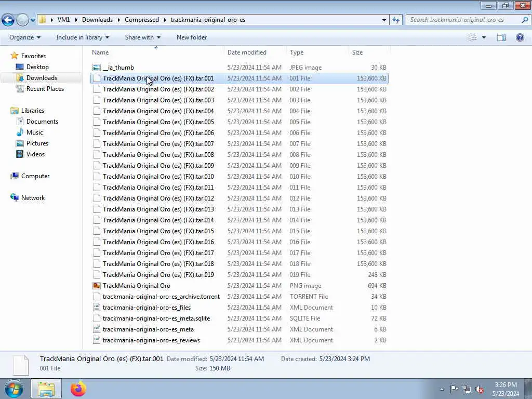
Task: Go back with the Back arrow button
Action: pyautogui.click(x=8, y=20)
